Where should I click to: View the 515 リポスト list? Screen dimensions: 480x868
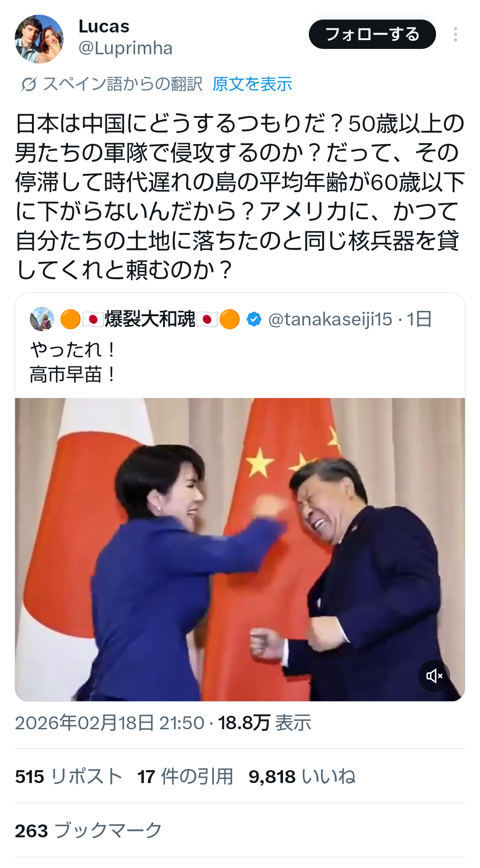[x=69, y=776]
